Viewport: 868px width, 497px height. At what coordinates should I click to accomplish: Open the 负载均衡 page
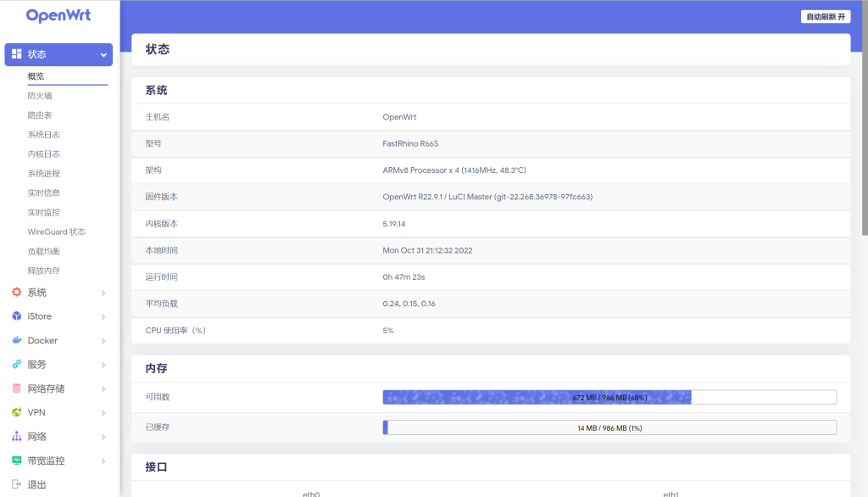coord(44,252)
